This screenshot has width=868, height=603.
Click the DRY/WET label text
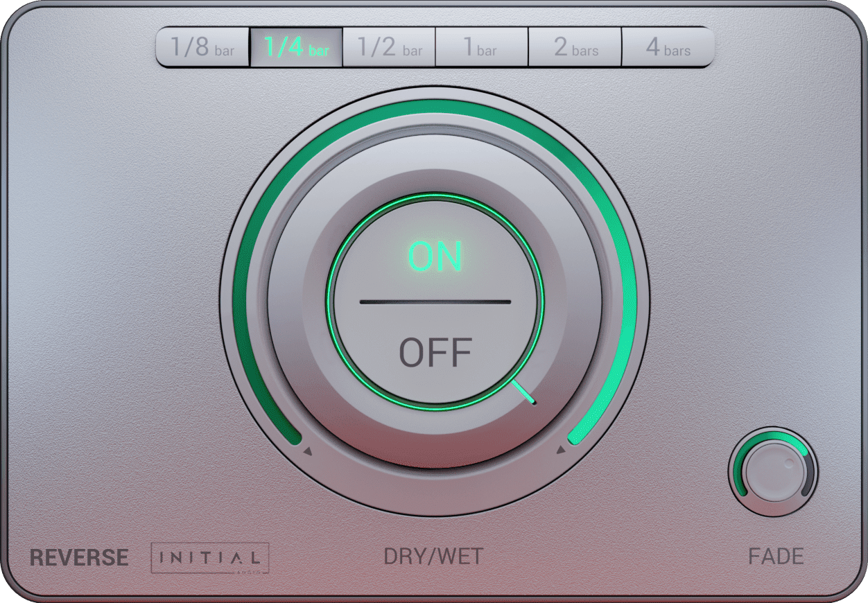(x=433, y=557)
